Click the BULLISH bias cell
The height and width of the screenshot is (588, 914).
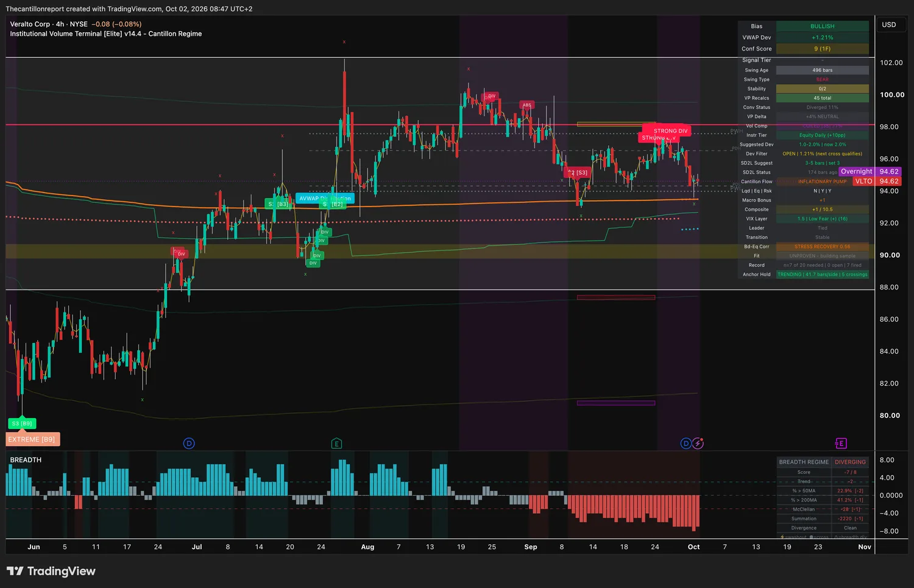[823, 26]
